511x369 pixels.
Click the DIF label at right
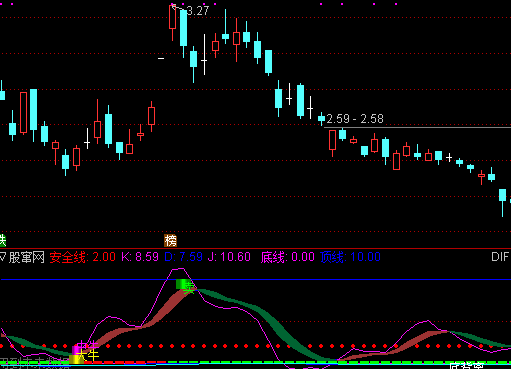500,257
